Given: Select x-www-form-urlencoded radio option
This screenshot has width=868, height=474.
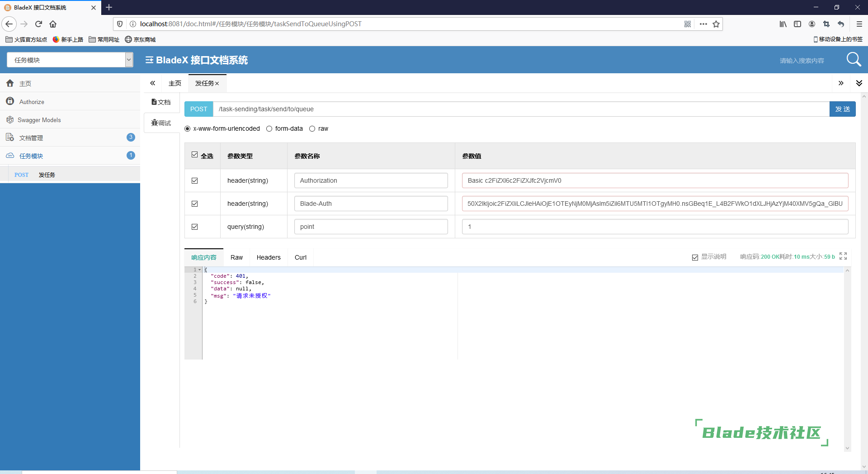Looking at the screenshot, I should click(x=187, y=128).
